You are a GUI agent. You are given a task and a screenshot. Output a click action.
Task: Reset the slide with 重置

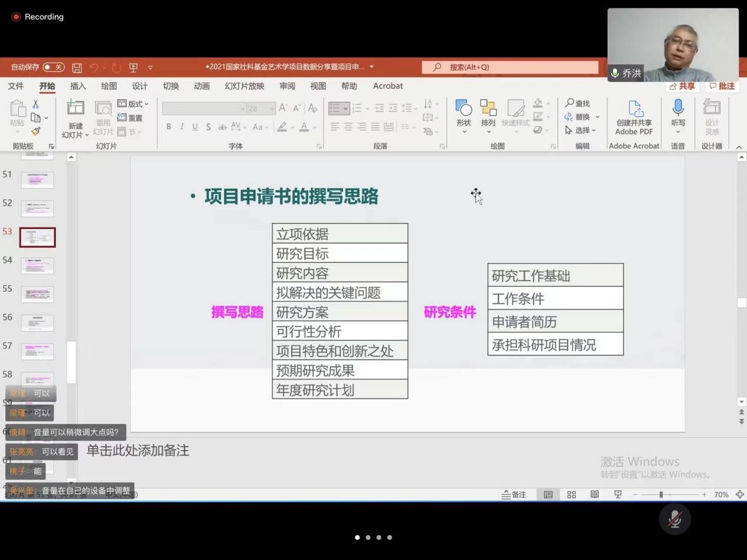point(130,118)
